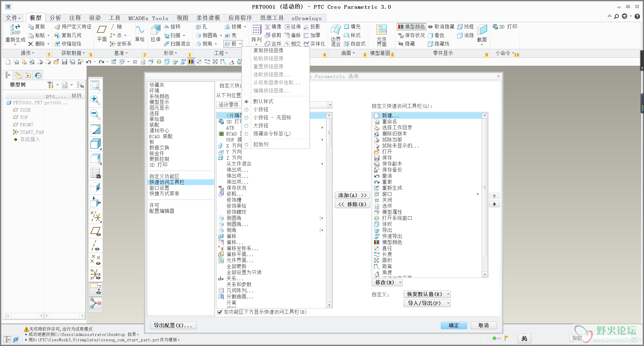
Task: Click the undo arrow in quick access toolbar
Action: pos(89,62)
